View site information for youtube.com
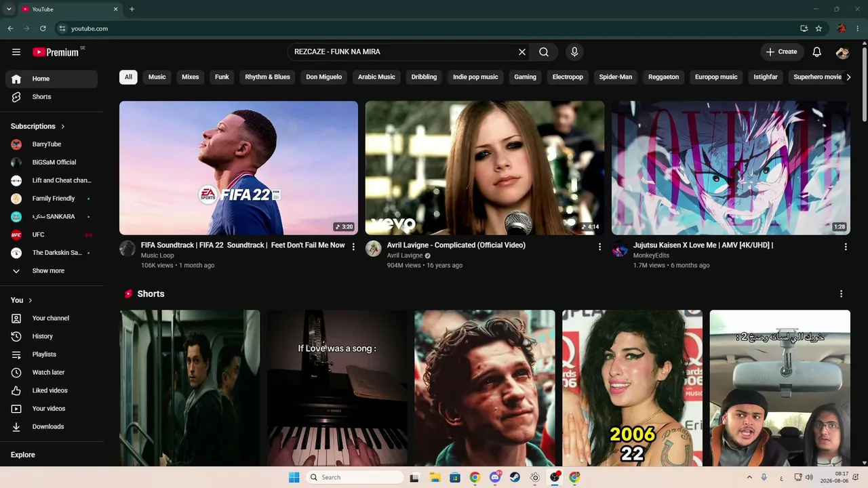 click(x=62, y=28)
